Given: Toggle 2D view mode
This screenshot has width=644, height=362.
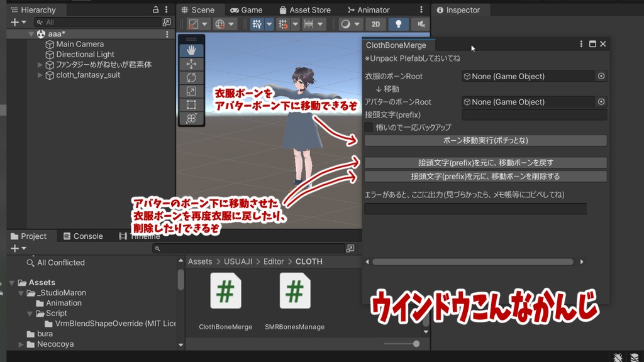Looking at the screenshot, I should [375, 24].
